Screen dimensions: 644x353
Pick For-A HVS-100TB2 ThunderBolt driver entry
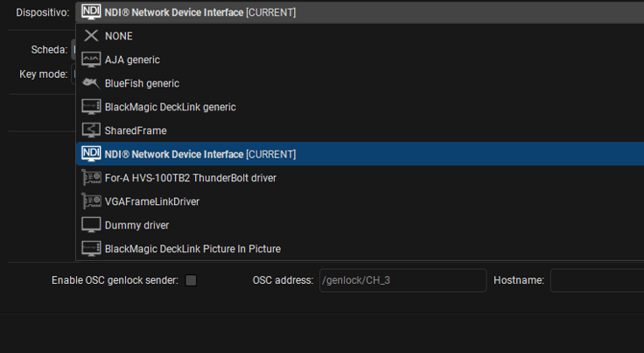pos(191,178)
